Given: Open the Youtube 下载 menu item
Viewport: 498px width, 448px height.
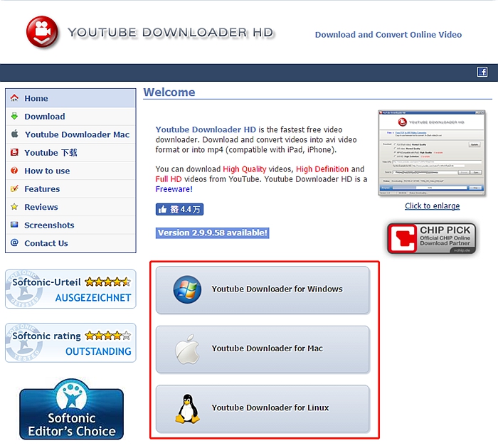Looking at the screenshot, I should (x=70, y=152).
